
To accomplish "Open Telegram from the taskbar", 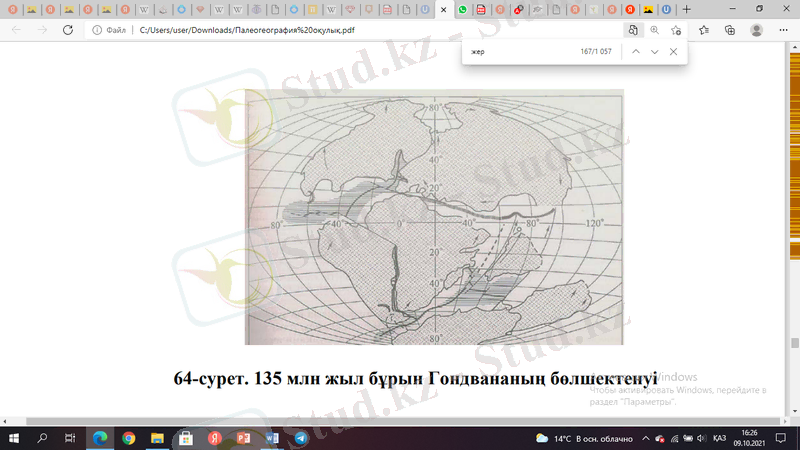I will click(300, 438).
